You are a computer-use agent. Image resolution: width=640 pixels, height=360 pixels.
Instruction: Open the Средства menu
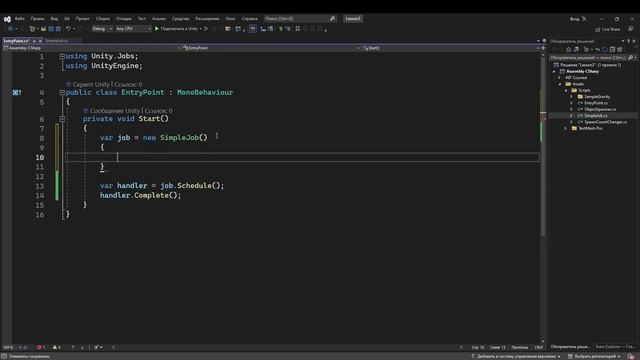point(180,19)
